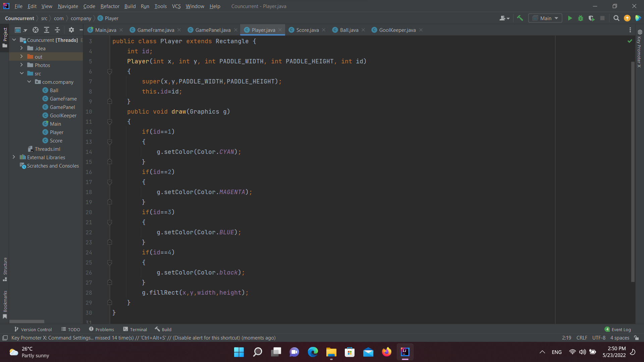Open the VCS menu
Viewport: 644px width, 362px height.
(x=176, y=6)
